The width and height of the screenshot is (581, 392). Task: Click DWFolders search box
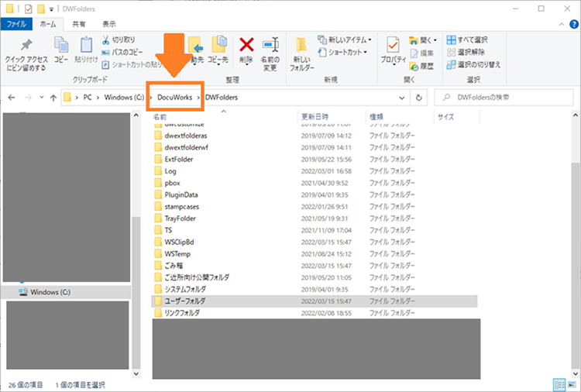504,98
